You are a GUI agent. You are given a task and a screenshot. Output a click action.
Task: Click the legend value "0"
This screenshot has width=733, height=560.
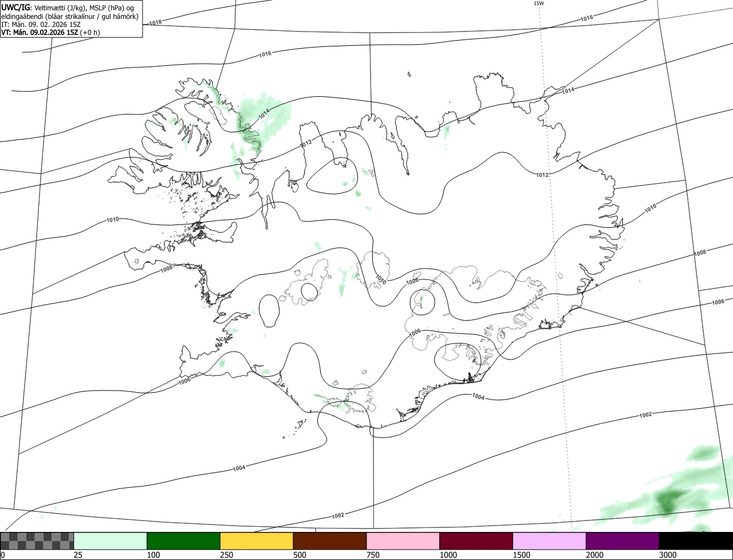[3, 555]
